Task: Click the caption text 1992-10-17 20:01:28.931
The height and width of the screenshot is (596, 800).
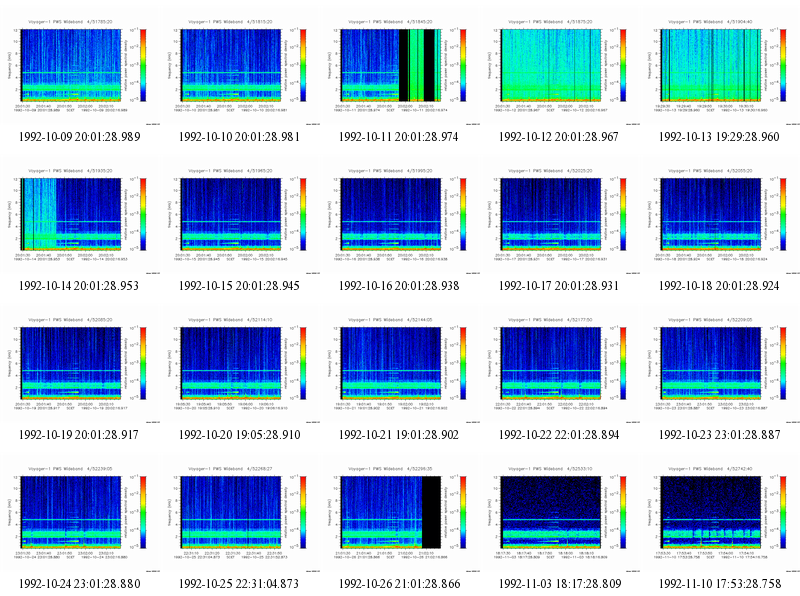Action: tap(559, 286)
